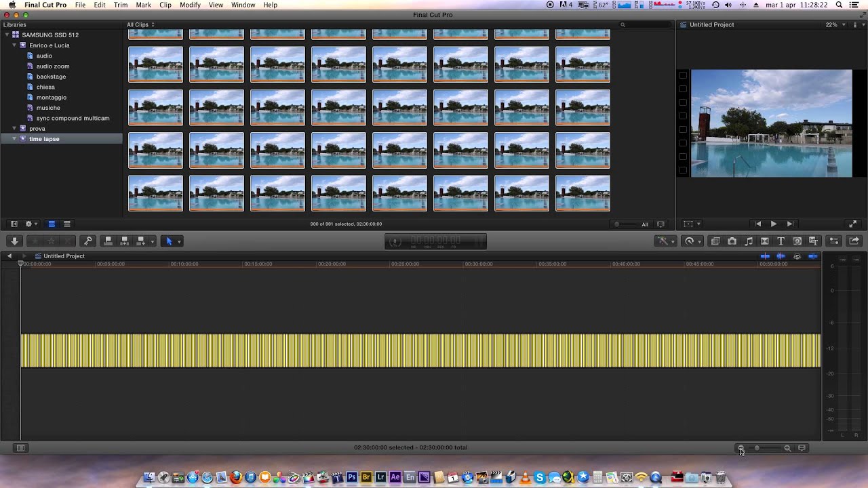This screenshot has height=488, width=868.
Task: Select the montaggio event
Action: coord(51,98)
